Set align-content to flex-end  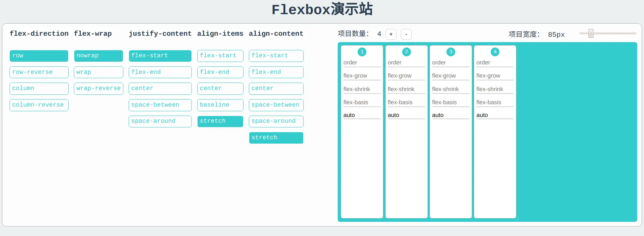coord(276,72)
